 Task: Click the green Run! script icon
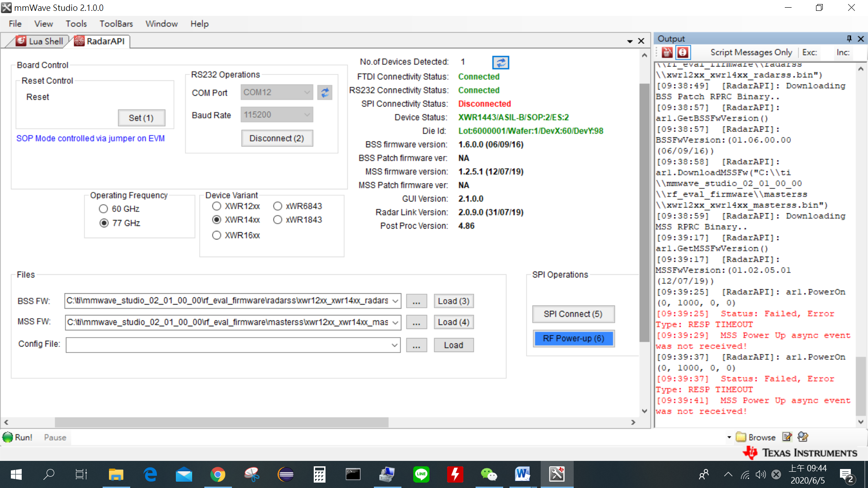pyautogui.click(x=8, y=437)
